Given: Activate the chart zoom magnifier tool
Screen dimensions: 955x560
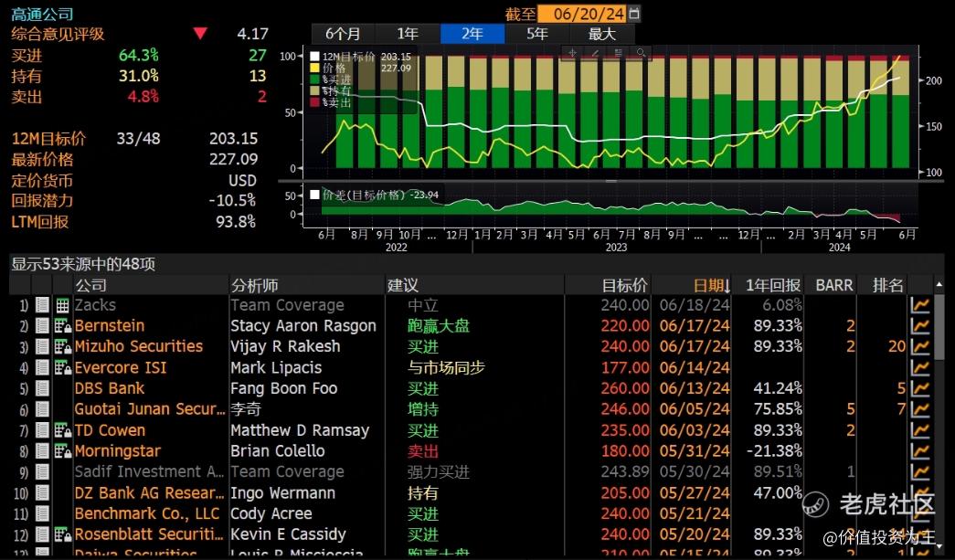Looking at the screenshot, I should pyautogui.click(x=641, y=54).
